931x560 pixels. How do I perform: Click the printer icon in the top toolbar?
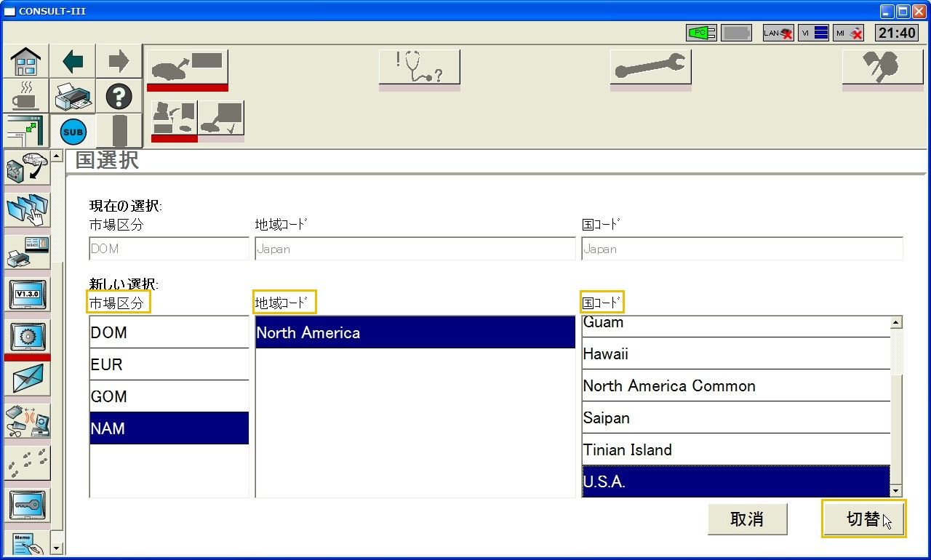point(73,96)
